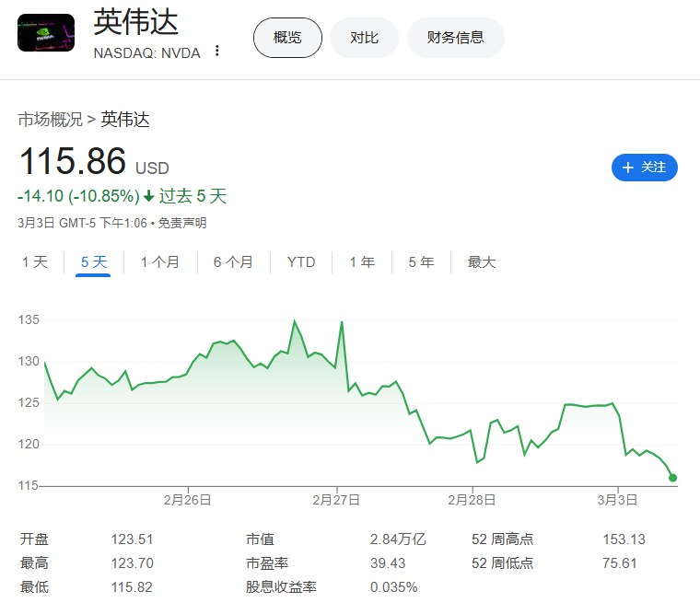This screenshot has height=603, width=700.
Task: Click the 2月27日 date axis label
Action: (336, 500)
